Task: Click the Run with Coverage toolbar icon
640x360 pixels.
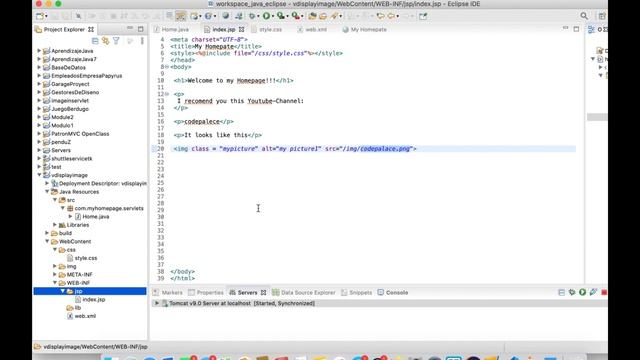Action: 280,16
